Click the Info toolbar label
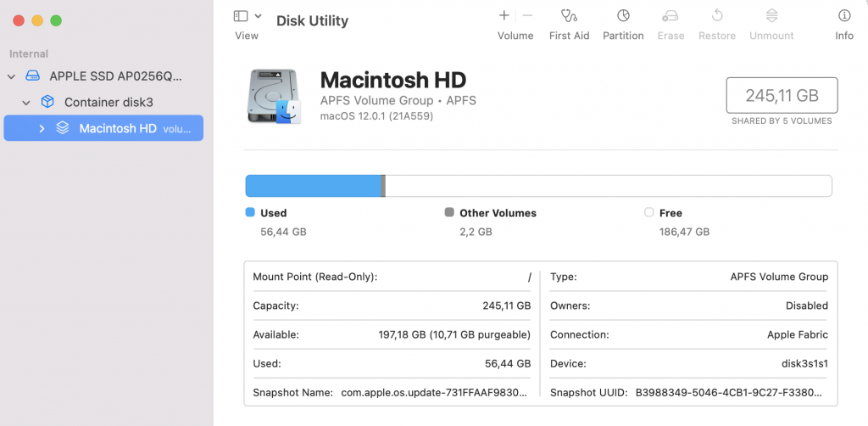 (844, 36)
